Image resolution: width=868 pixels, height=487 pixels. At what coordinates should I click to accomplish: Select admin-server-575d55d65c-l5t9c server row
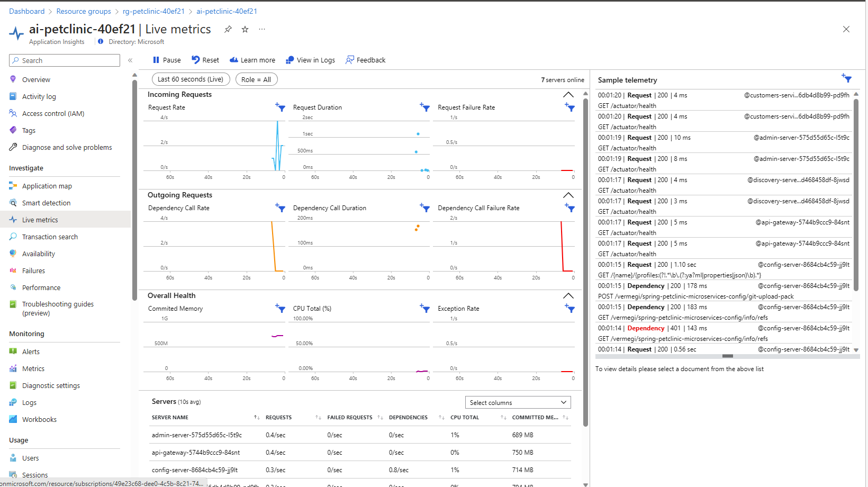[x=361, y=435]
